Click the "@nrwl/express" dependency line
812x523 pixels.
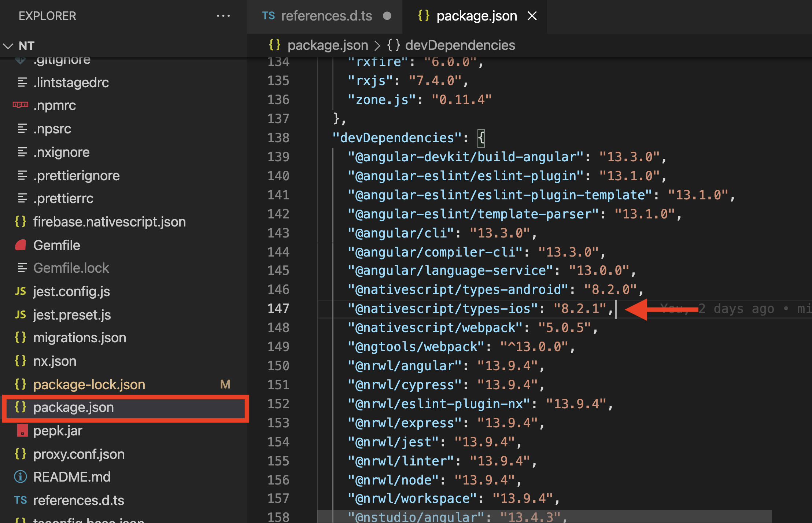[446, 423]
